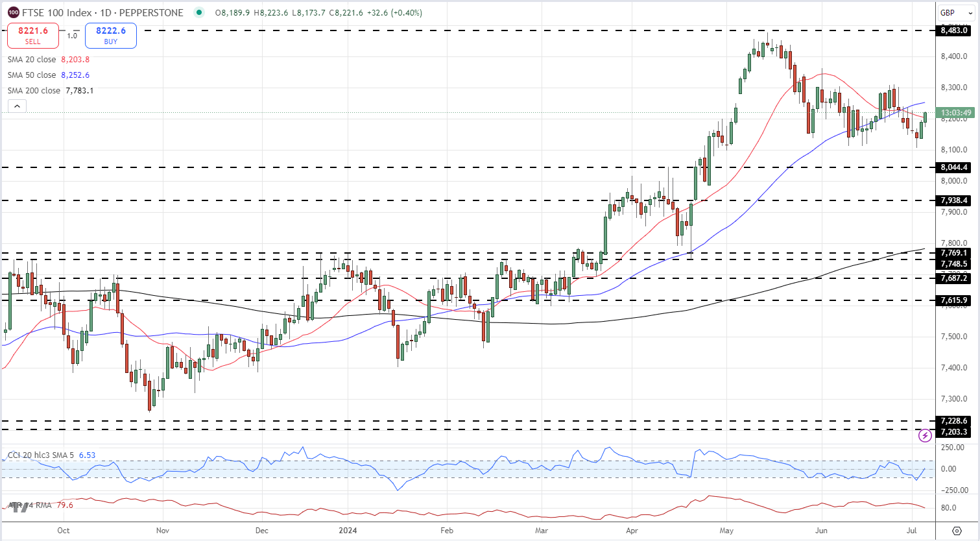Click the purple lightning bolt icon
This screenshot has height=541, width=980.
point(926,437)
